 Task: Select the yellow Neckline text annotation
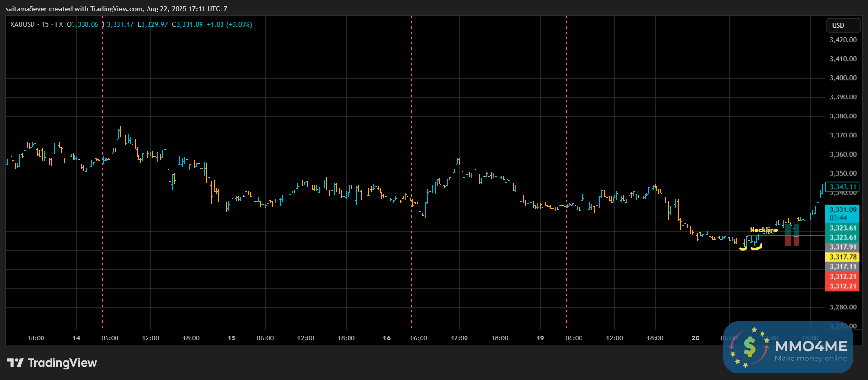(763, 230)
